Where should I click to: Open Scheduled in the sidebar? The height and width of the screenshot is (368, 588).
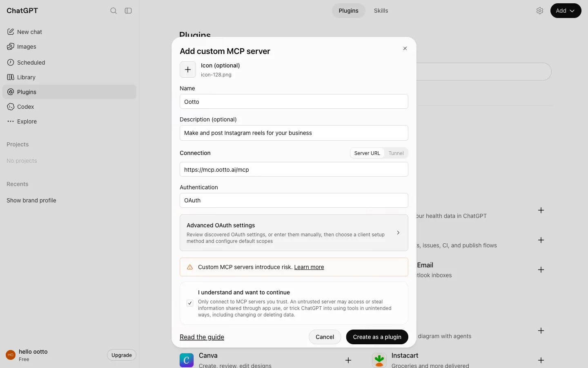pos(69,63)
